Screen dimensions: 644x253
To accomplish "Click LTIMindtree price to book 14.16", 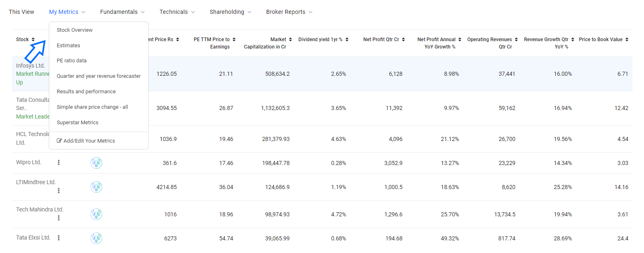I will 622,187.
